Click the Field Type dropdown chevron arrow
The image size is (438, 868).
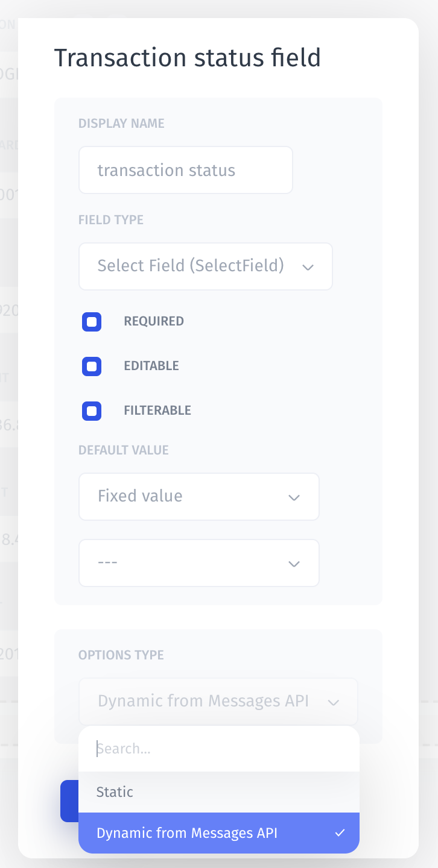point(308,267)
